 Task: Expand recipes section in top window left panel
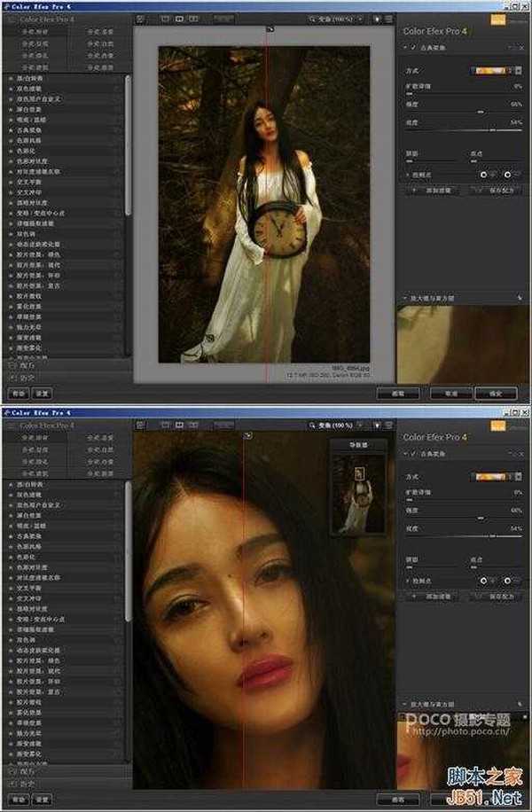(66, 365)
